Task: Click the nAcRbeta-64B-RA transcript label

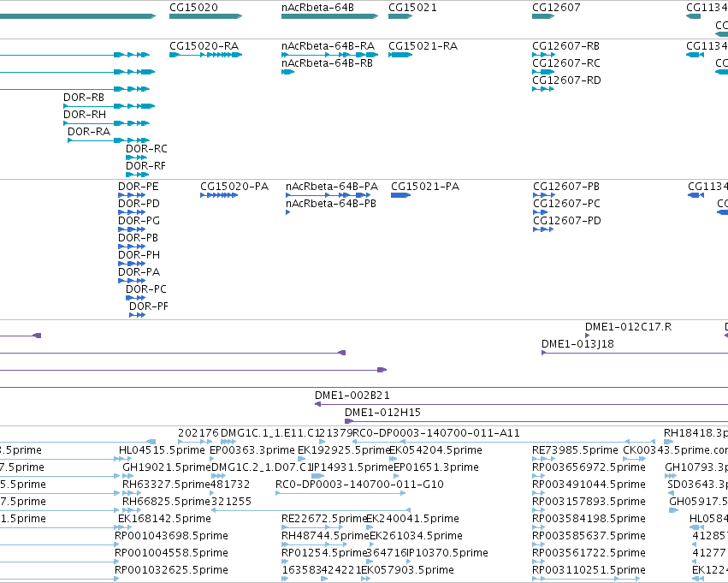Action: coord(328,46)
